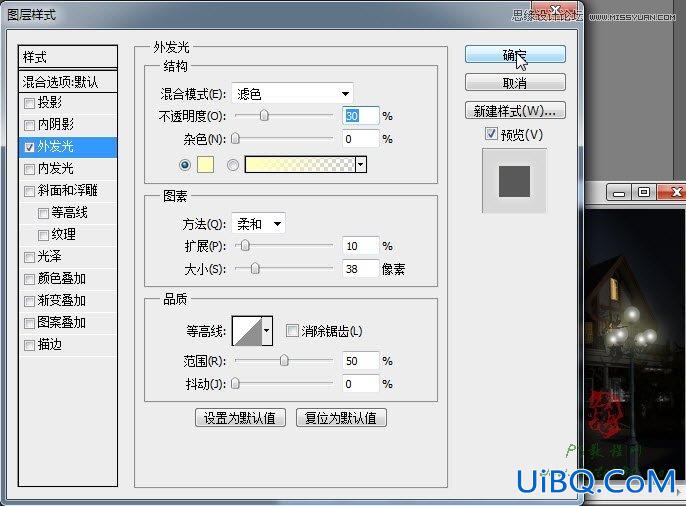686x506 pixels.
Task: Select the solid color radio button
Action: pyautogui.click(x=185, y=165)
